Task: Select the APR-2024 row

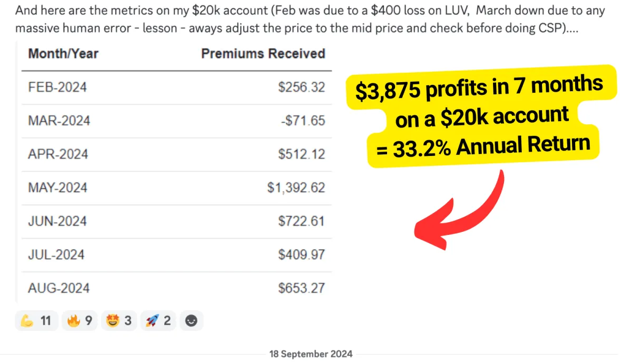Action: tap(176, 154)
